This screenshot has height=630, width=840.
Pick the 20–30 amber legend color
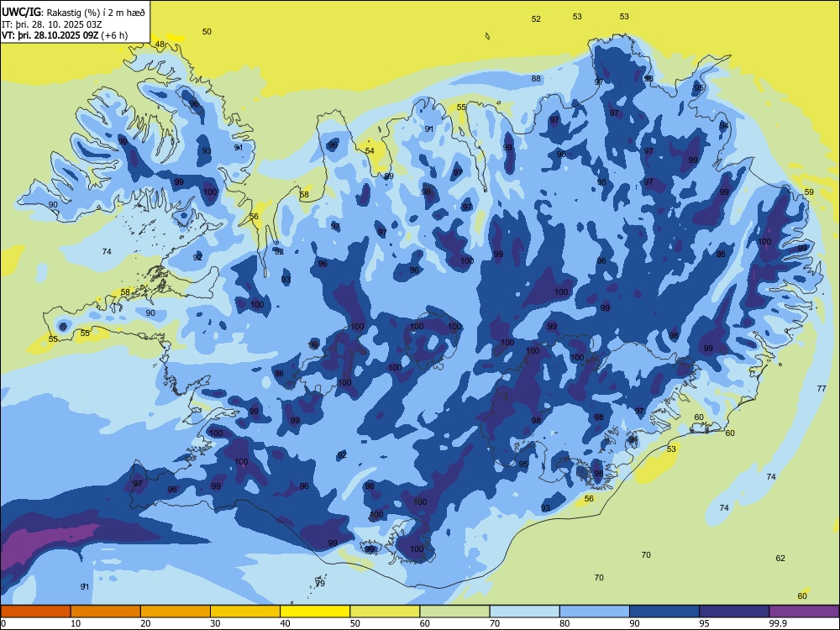(176, 612)
